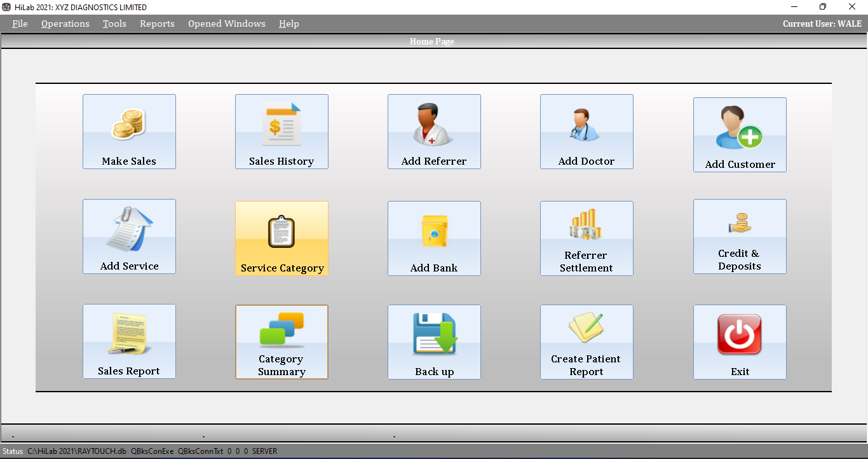This screenshot has height=459, width=868.
Task: Select the Add Doctor icon
Action: pyautogui.click(x=586, y=125)
